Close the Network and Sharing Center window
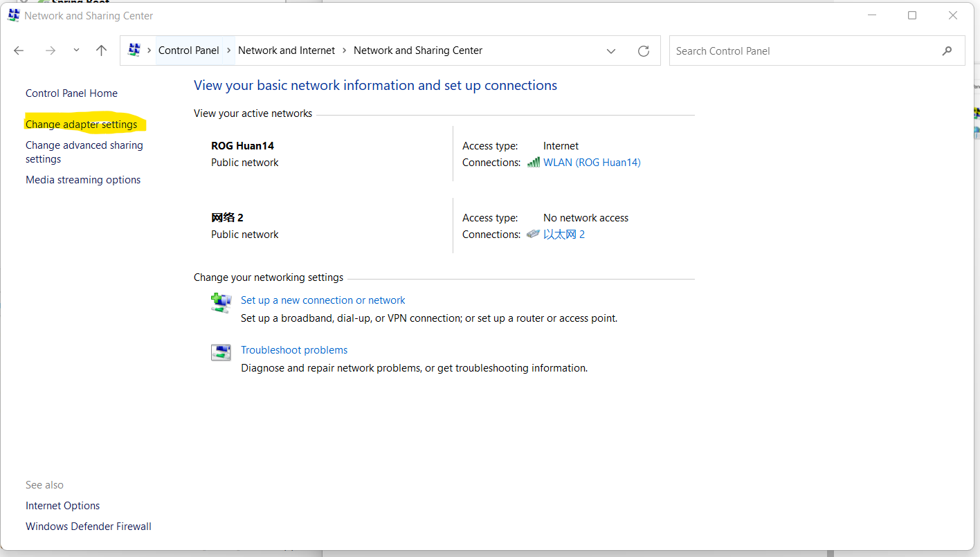 tap(953, 15)
